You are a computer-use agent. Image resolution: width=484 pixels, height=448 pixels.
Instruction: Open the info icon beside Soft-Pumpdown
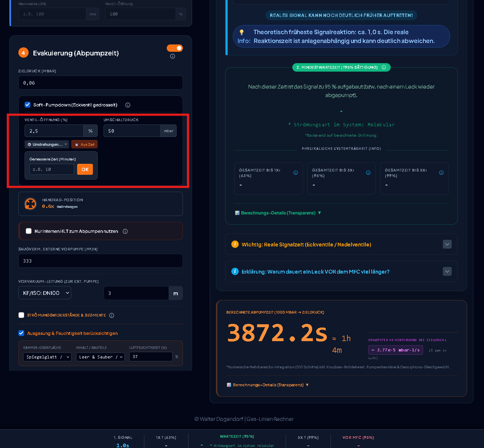(x=128, y=105)
